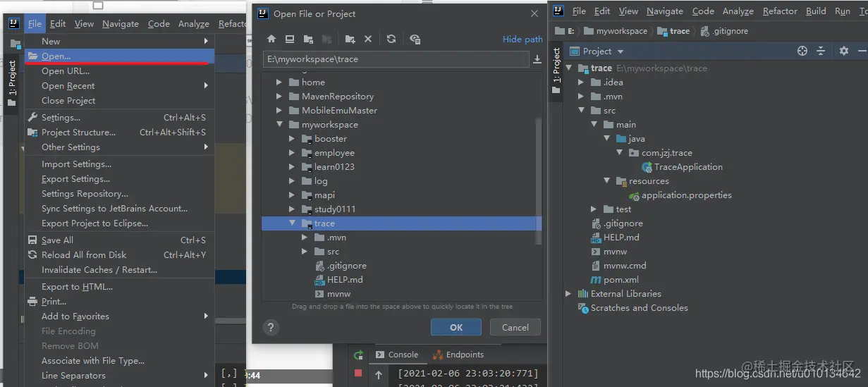Open the Build menu in right window

pyautogui.click(x=816, y=11)
